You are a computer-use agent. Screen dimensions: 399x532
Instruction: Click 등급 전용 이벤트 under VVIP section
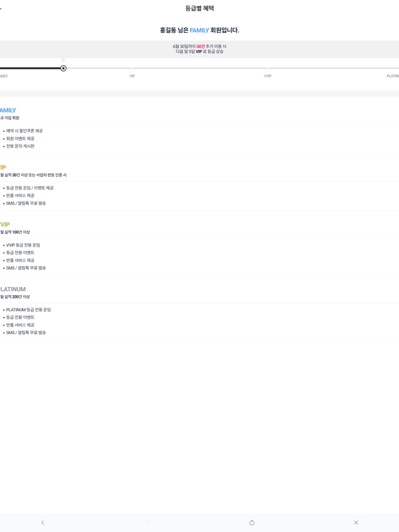(20, 253)
